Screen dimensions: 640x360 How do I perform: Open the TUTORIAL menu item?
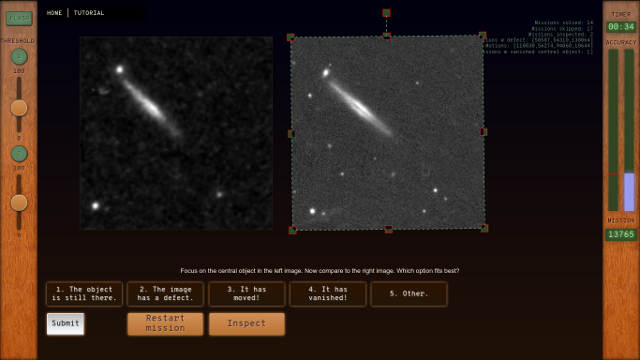[89, 13]
